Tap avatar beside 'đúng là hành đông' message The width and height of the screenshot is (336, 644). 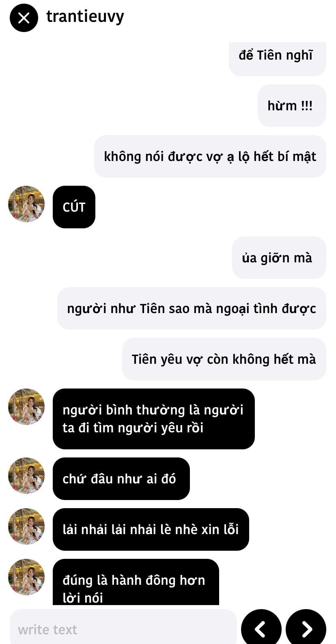(26, 577)
